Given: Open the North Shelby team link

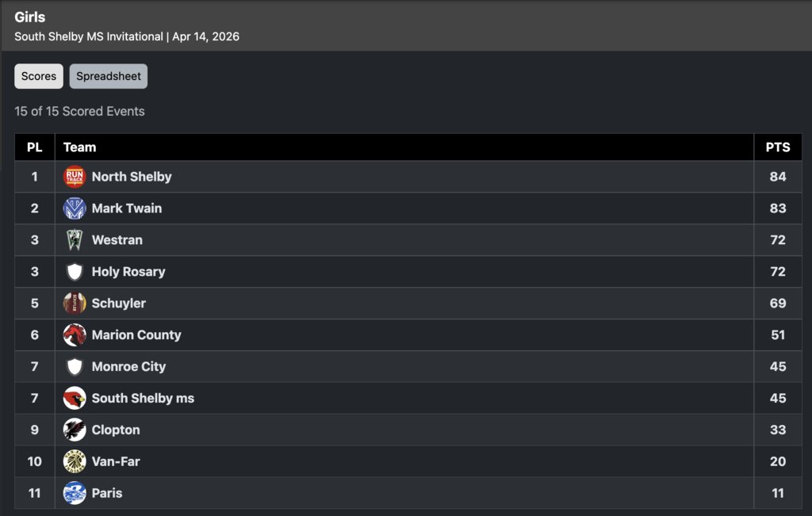Looking at the screenshot, I should (132, 177).
